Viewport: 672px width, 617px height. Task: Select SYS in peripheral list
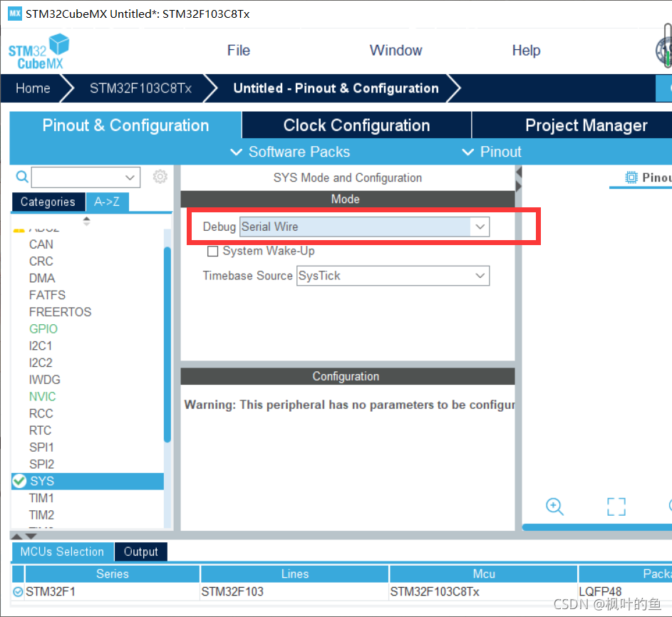tap(88, 481)
